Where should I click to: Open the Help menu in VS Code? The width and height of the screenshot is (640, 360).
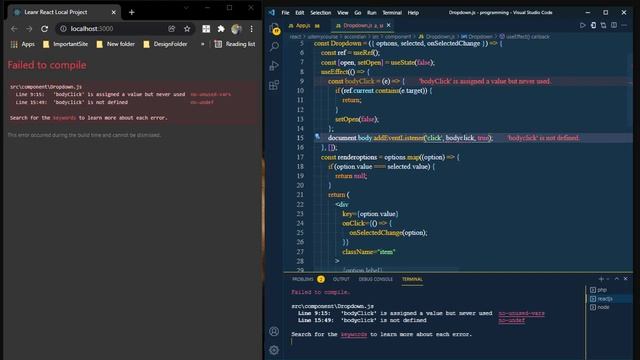click(413, 13)
